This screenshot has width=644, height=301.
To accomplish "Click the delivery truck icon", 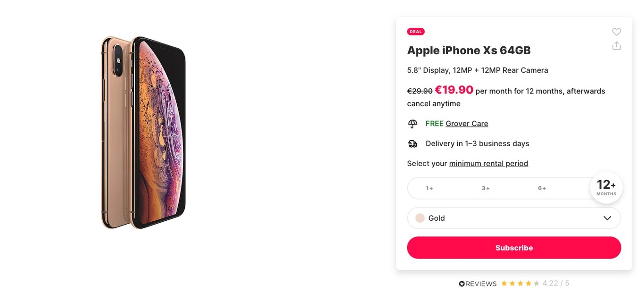I will [413, 143].
